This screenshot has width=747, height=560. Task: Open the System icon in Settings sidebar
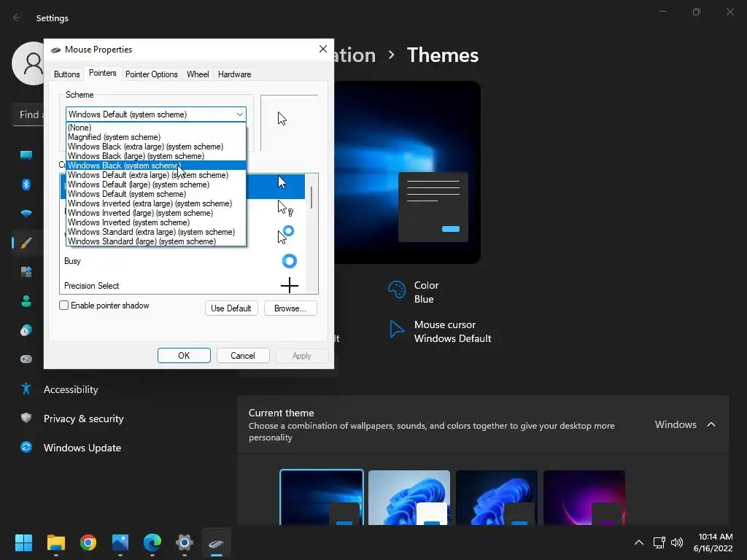26,155
